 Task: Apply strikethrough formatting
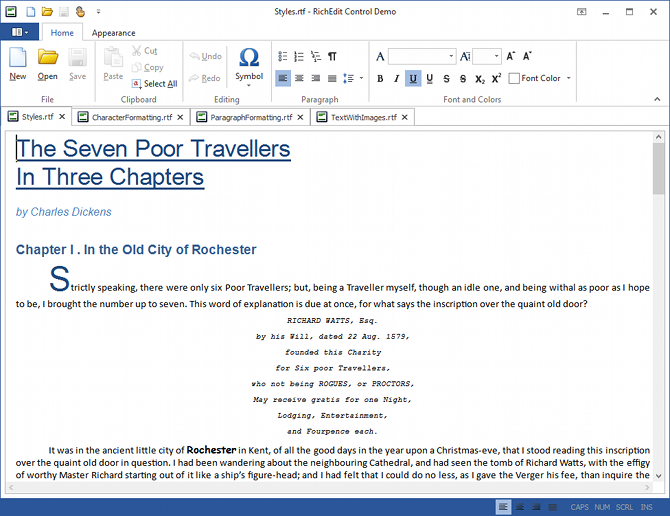[x=446, y=79]
